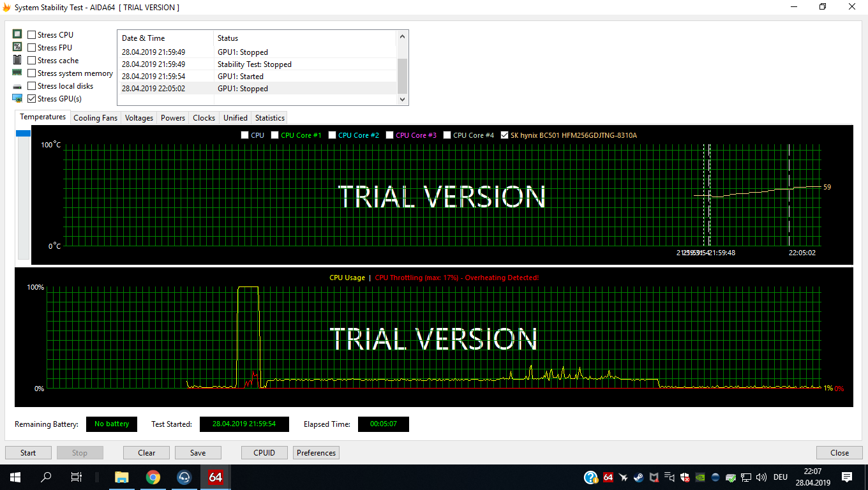868x490 pixels.
Task: Click the monitor icon beside Stress GPU(s)
Action: pos(17,98)
